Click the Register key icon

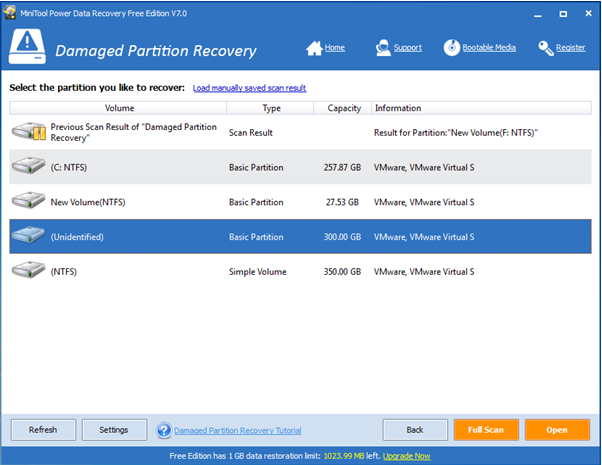(x=546, y=48)
